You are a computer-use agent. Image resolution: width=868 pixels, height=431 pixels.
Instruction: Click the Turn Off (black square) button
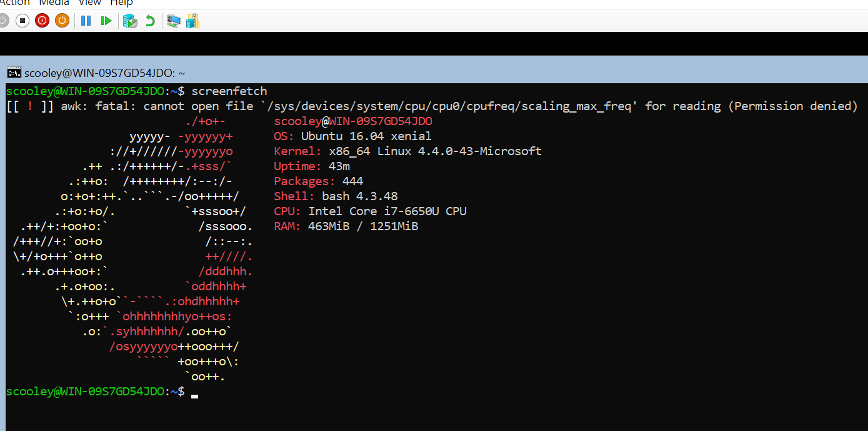click(x=22, y=21)
